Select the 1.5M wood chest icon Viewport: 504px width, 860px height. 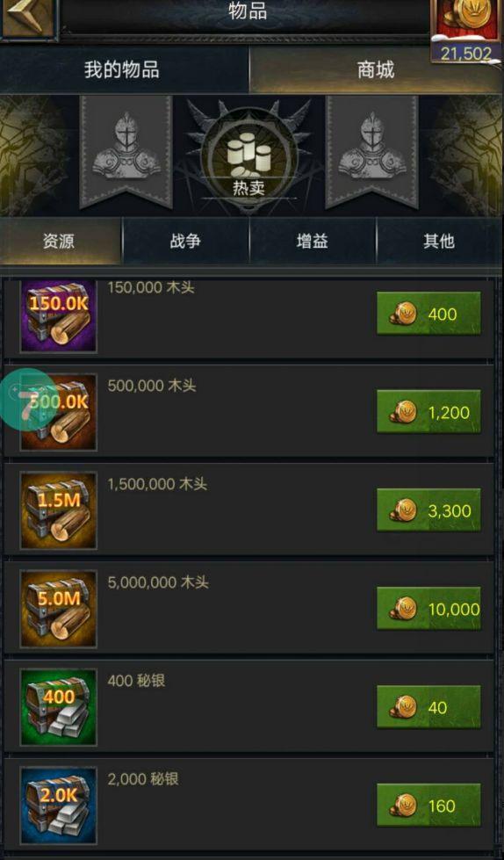point(59,511)
